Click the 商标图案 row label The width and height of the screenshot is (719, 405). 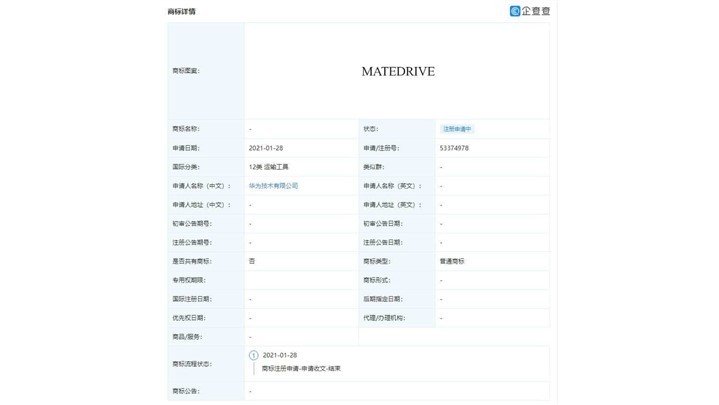186,71
